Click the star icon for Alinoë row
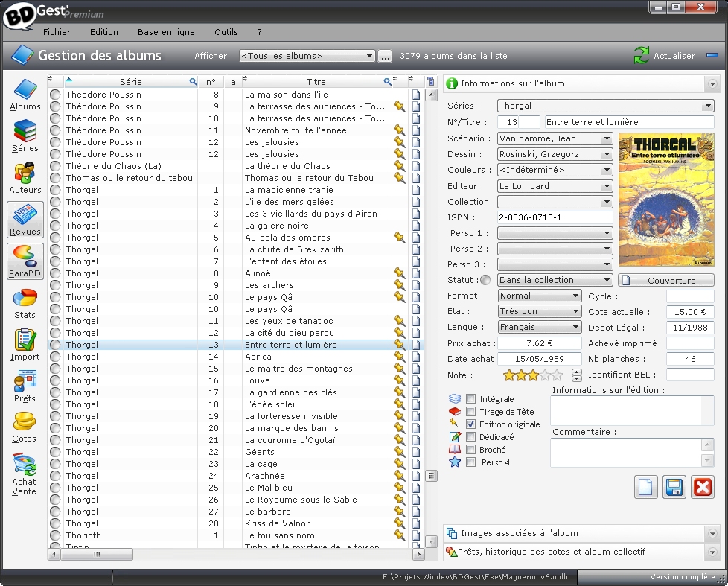This screenshot has height=586, width=728. point(399,273)
